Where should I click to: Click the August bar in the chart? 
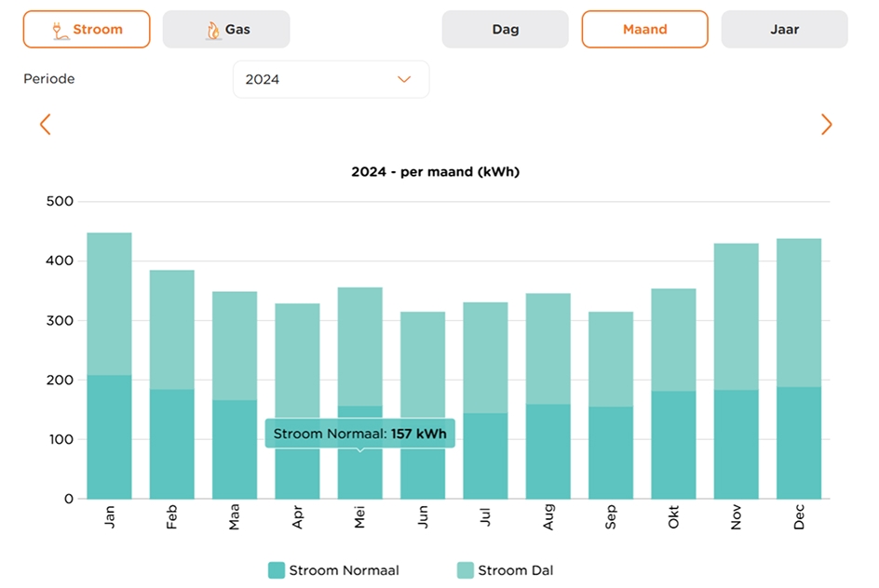pos(548,400)
